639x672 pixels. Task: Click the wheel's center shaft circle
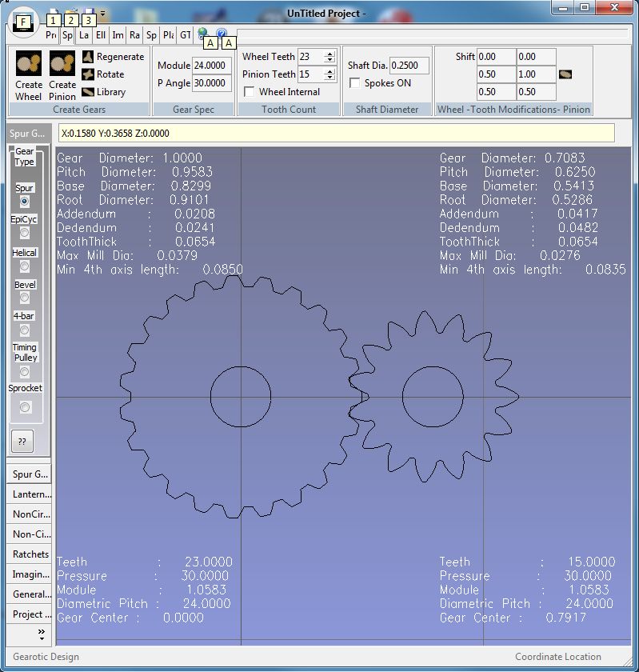241,397
